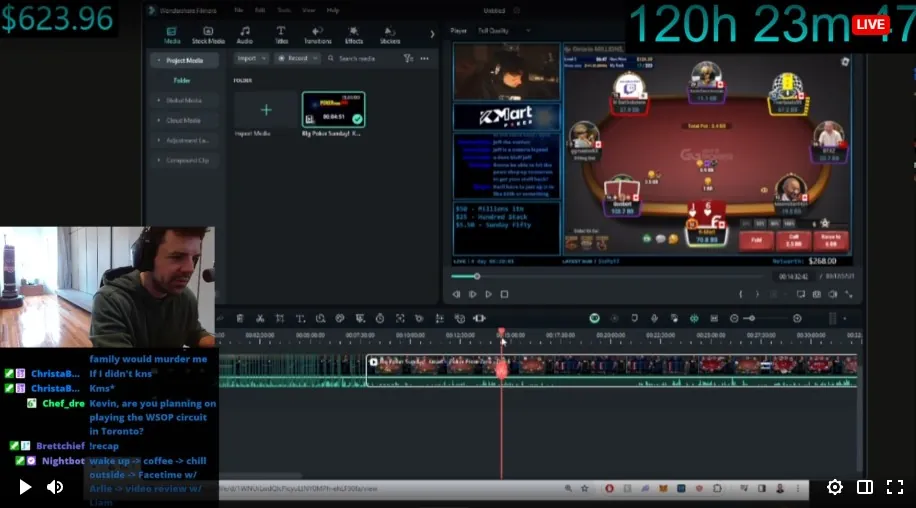Show more tabs with right chevron
916x508 pixels.
point(432,34)
